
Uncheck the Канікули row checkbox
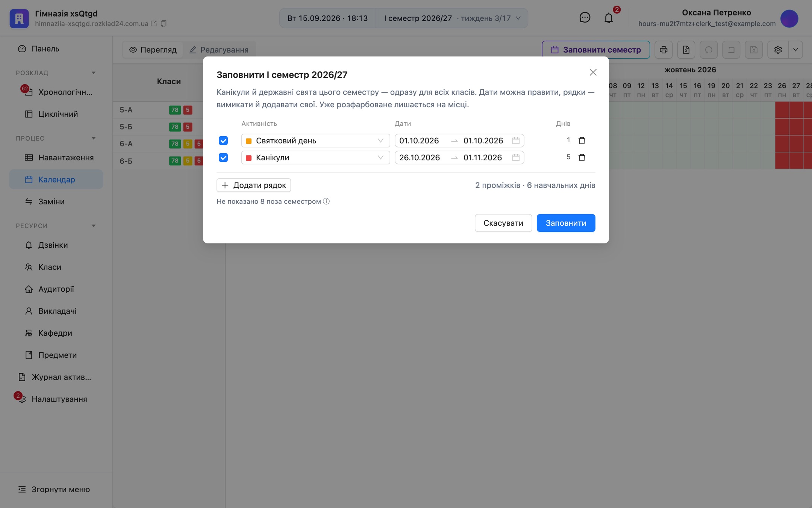tap(223, 157)
